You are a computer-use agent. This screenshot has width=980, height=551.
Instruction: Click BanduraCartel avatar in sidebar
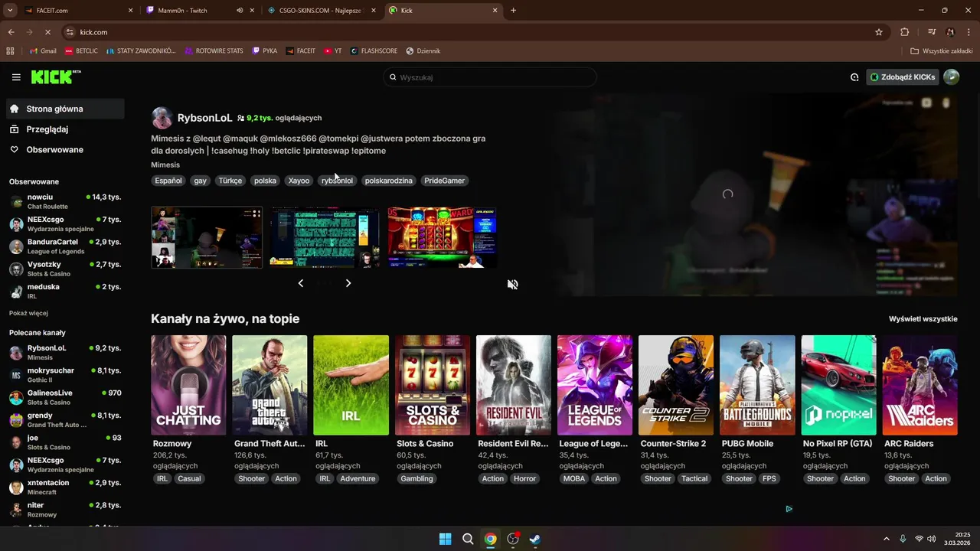(x=16, y=246)
